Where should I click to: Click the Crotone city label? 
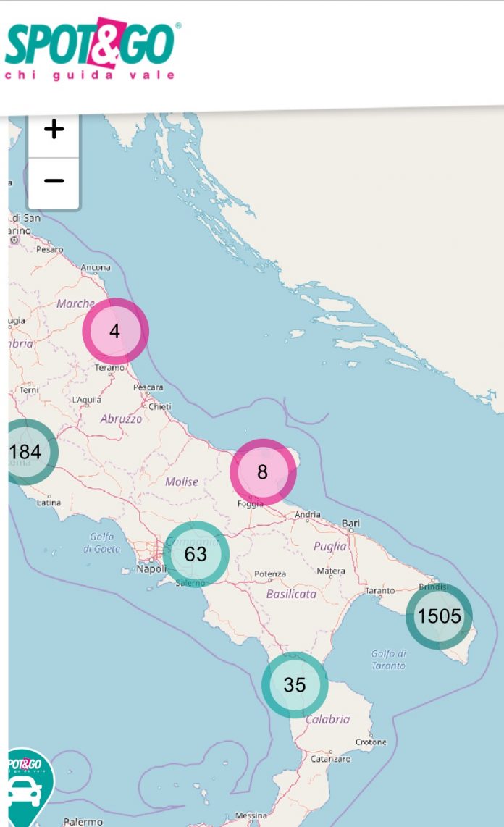coord(371,742)
